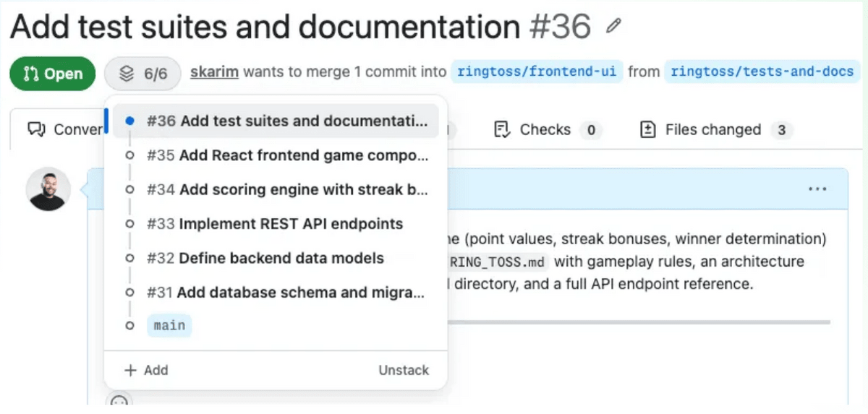The width and height of the screenshot is (868, 414).
Task: Click the commenter's profile avatar
Action: pos(48,189)
